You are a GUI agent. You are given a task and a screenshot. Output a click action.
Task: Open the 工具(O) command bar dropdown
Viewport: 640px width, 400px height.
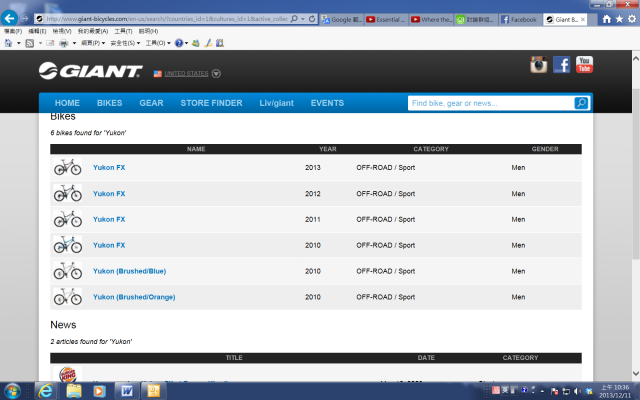[x=158, y=43]
